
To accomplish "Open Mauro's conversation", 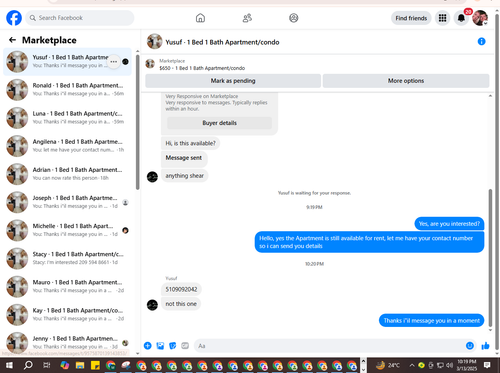I will [67, 286].
